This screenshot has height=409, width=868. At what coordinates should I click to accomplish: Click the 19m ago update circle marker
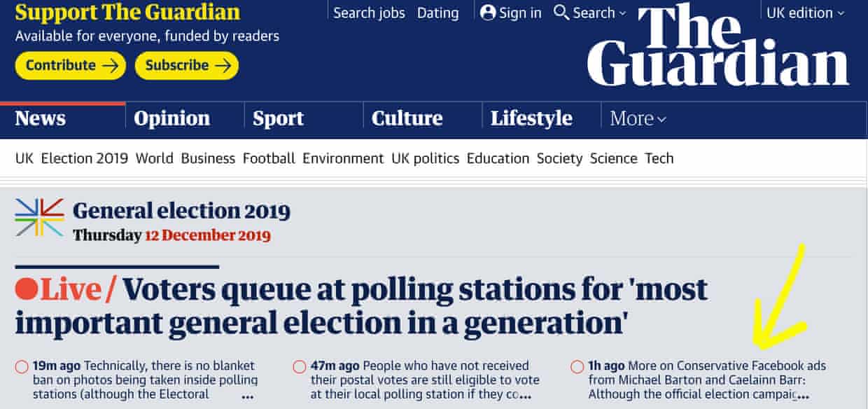22,366
